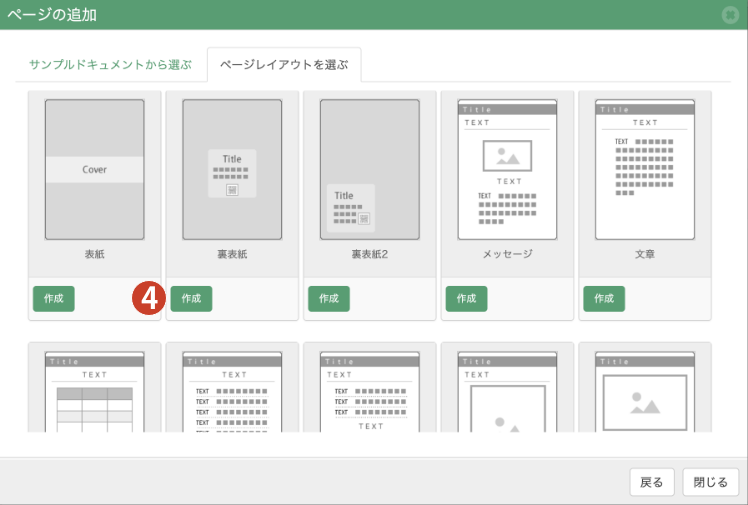This screenshot has width=748, height=505.
Task: Select the メッセージ layout thumbnail
Action: click(x=507, y=169)
